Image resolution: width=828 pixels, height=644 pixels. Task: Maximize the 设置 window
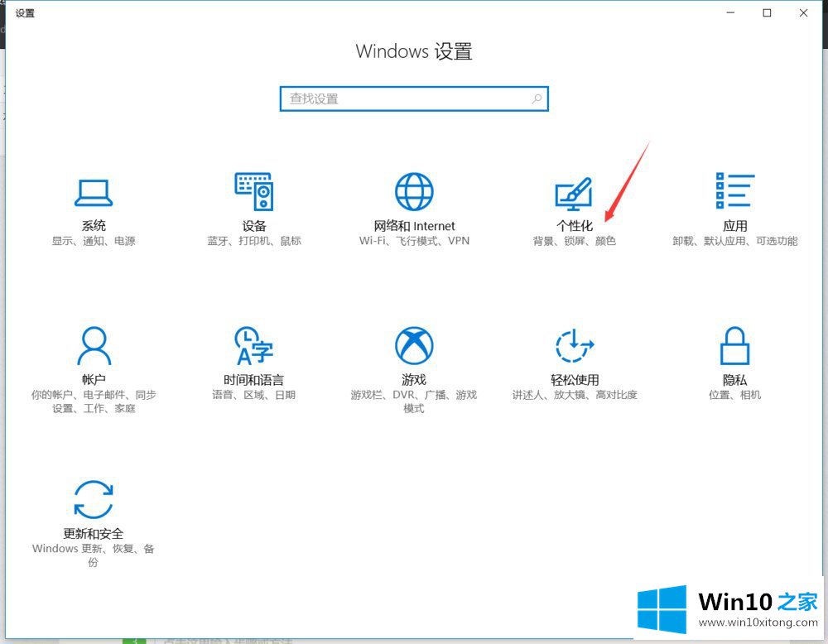(x=768, y=12)
